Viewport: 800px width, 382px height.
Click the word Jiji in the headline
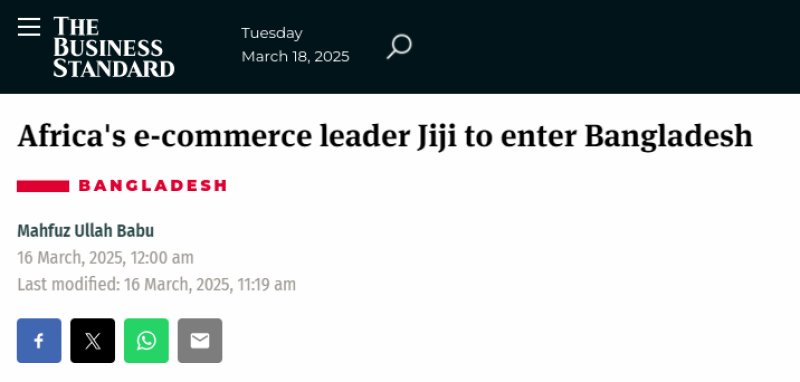pyautogui.click(x=436, y=137)
